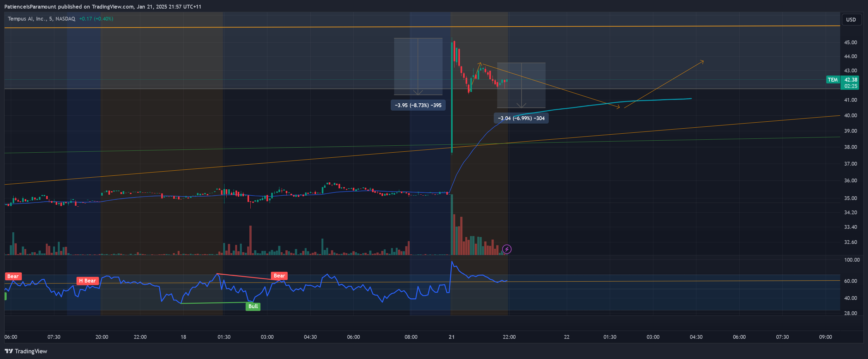Click the Bear label near 03:00
868x359 pixels.
point(279,276)
